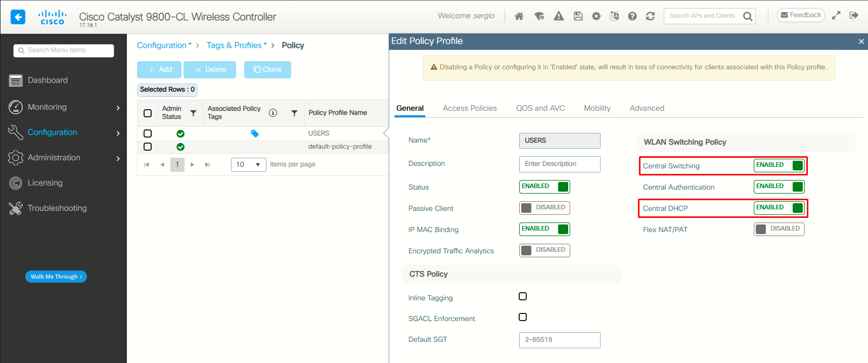Click the Delete button
The width and height of the screenshot is (868, 363).
(210, 70)
